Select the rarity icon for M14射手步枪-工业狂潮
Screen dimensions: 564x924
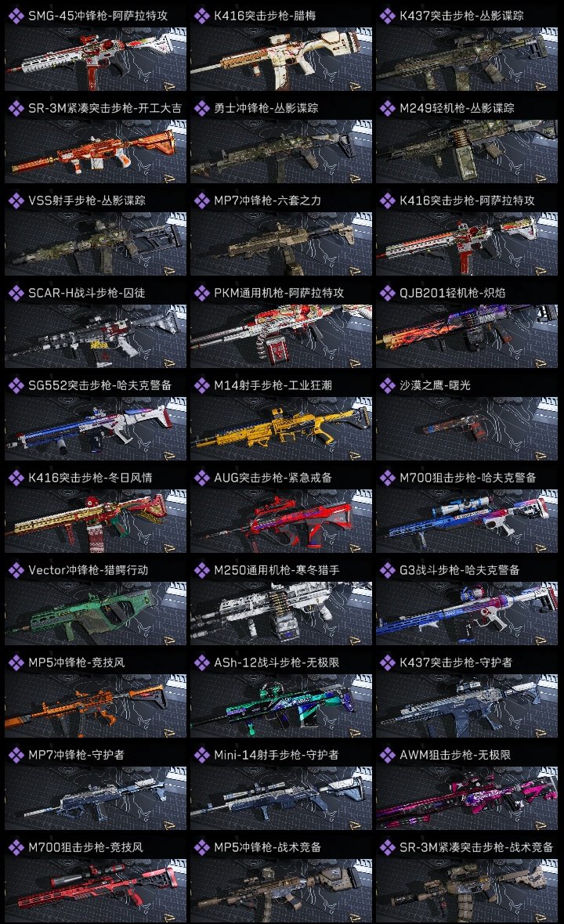201,385
